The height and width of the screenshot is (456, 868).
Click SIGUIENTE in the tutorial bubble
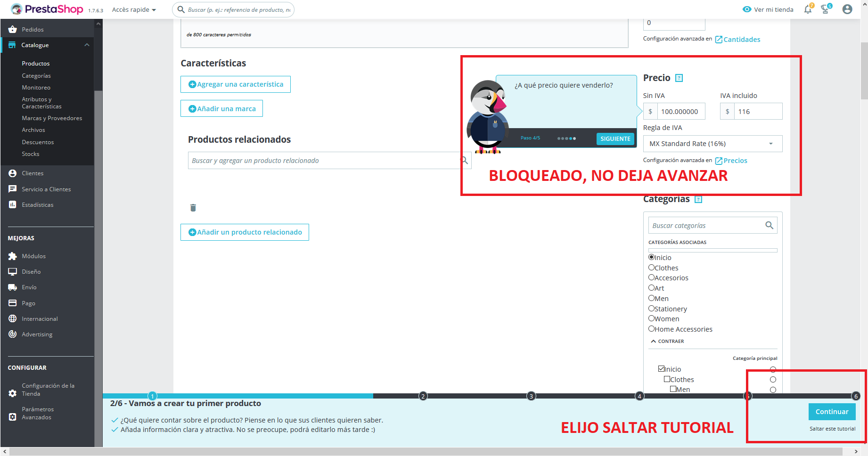point(615,139)
